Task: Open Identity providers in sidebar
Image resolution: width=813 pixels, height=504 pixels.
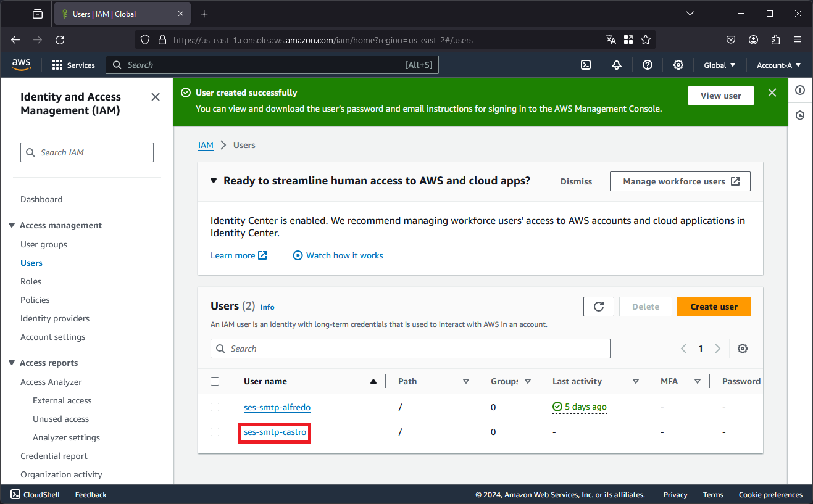Action: [x=55, y=318]
